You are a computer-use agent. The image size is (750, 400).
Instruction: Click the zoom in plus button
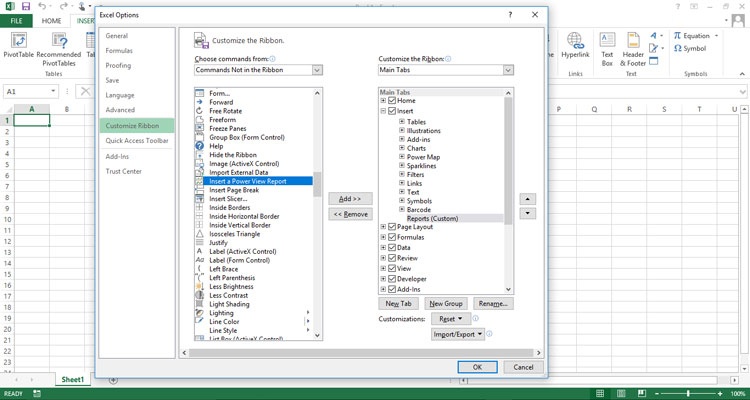point(720,394)
